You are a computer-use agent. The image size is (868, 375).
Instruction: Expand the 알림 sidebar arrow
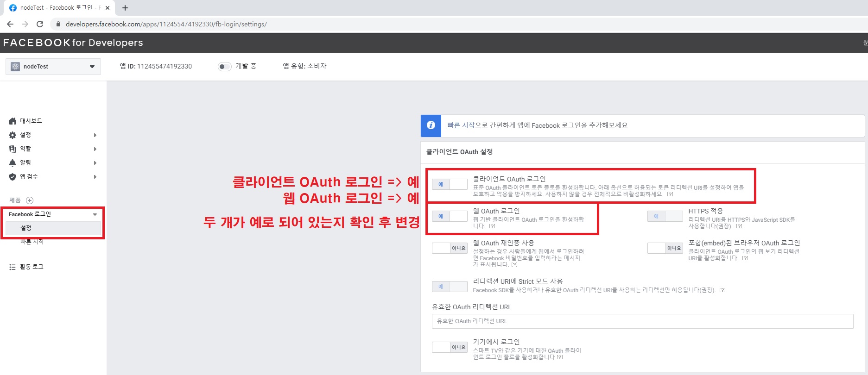(x=95, y=163)
